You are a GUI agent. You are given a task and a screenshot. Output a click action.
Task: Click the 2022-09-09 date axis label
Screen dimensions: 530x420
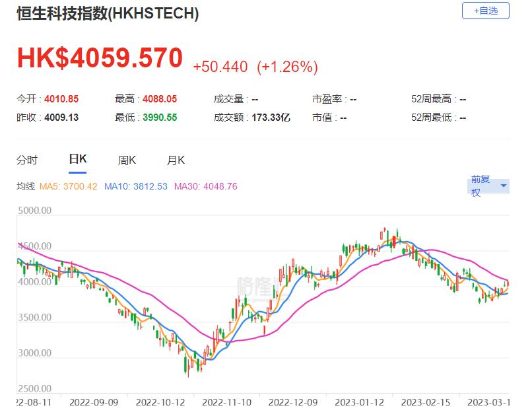click(x=94, y=402)
